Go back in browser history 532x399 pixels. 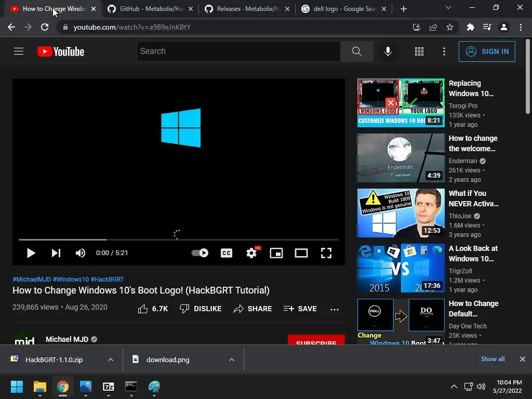coord(11,27)
